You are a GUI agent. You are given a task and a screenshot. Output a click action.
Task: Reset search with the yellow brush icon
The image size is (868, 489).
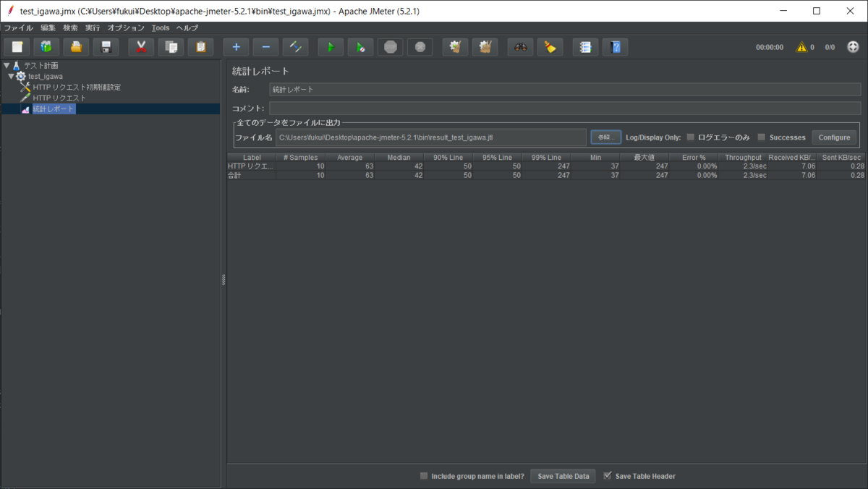pyautogui.click(x=550, y=47)
